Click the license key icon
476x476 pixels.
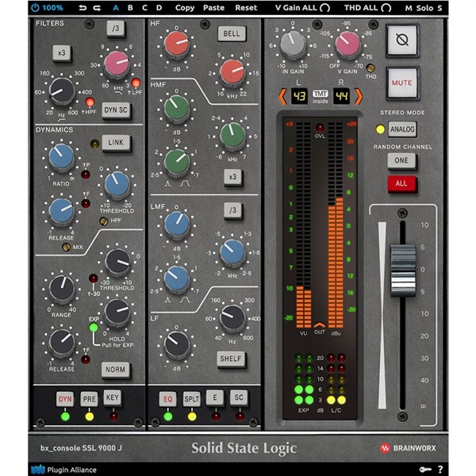[425, 470]
